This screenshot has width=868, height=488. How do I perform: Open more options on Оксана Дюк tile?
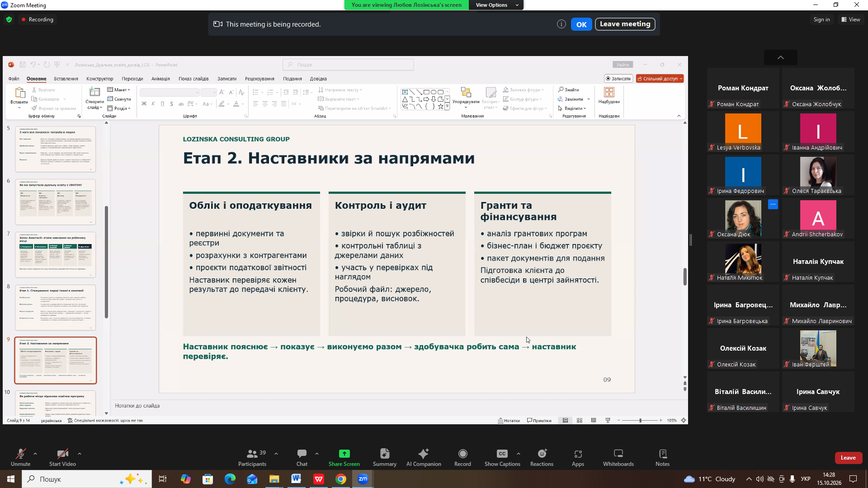(x=773, y=204)
